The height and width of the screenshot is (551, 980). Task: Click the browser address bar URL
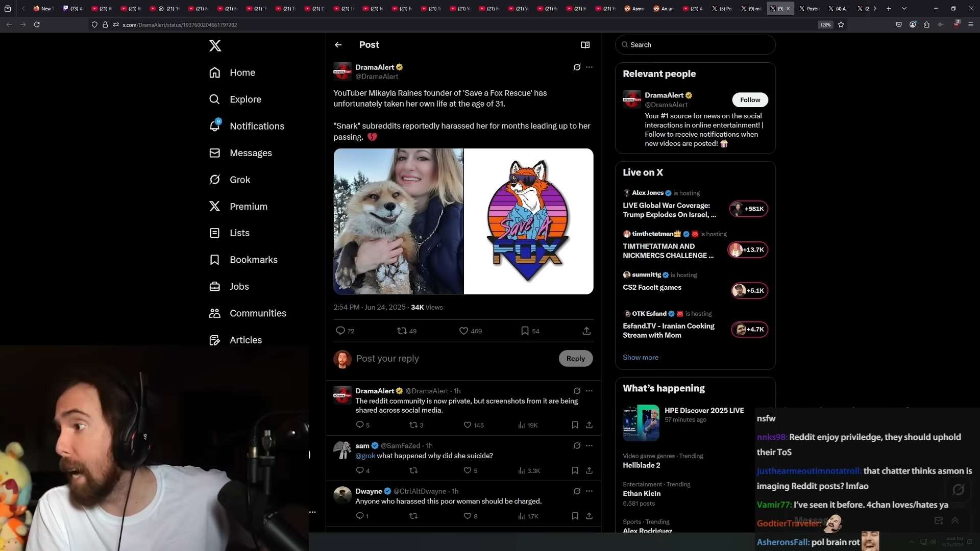click(x=180, y=25)
